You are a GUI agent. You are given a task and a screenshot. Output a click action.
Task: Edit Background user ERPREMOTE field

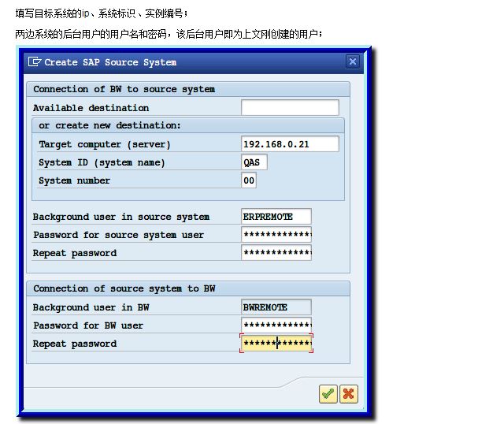coord(276,216)
